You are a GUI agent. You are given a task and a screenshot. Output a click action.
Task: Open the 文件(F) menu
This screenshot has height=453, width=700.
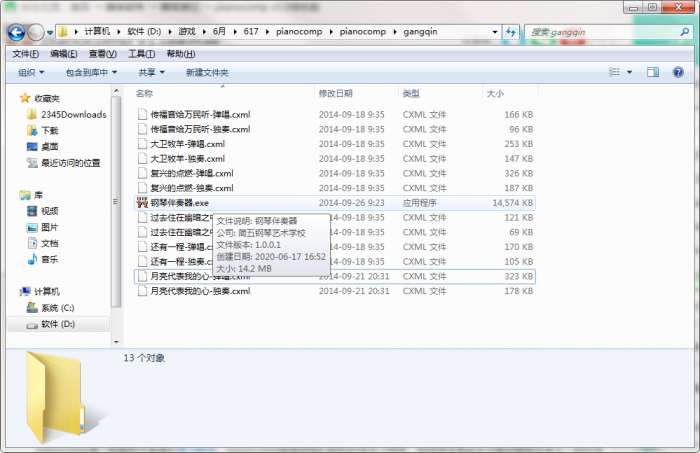(25, 54)
